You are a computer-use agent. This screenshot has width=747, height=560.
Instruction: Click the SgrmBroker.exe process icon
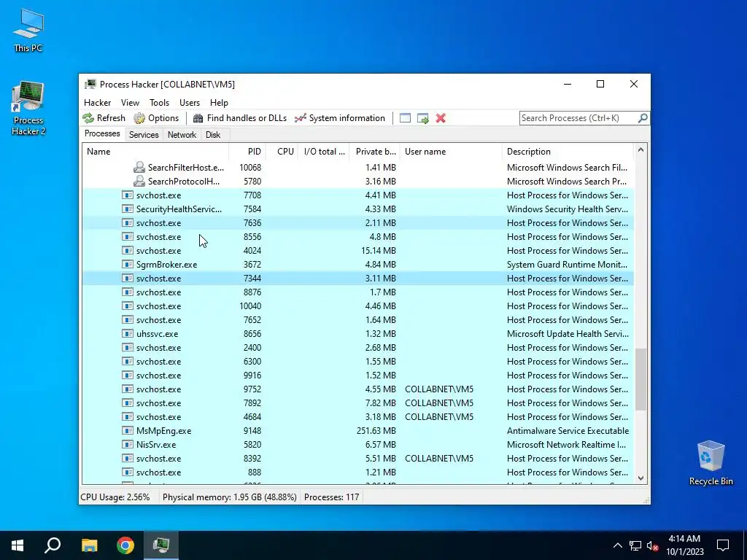127,264
